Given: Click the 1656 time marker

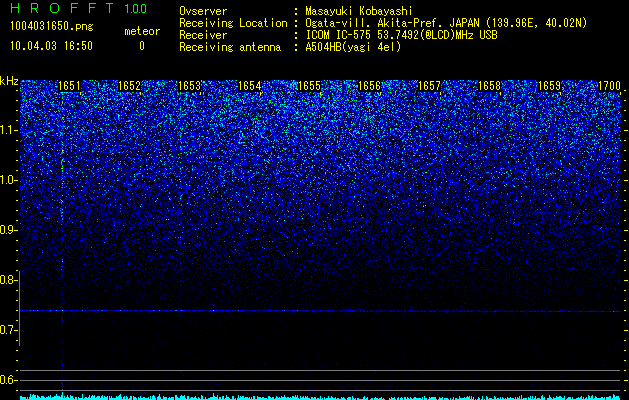Looking at the screenshot, I should (x=369, y=86).
